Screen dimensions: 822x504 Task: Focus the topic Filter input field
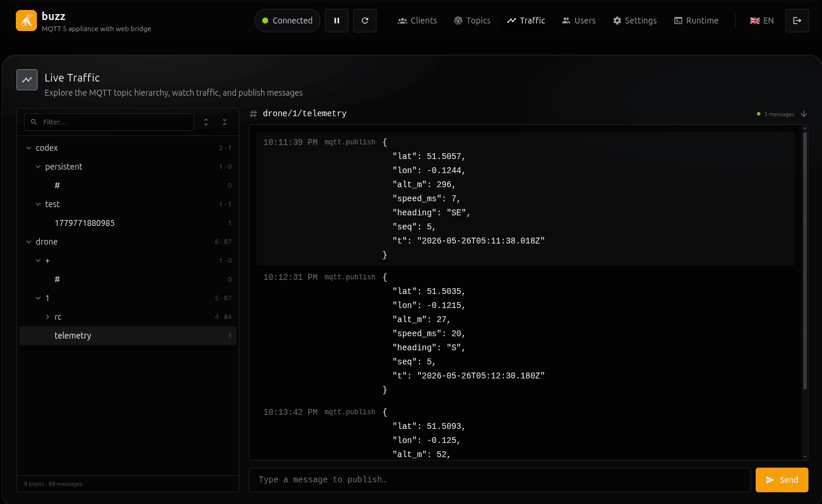[x=109, y=122]
